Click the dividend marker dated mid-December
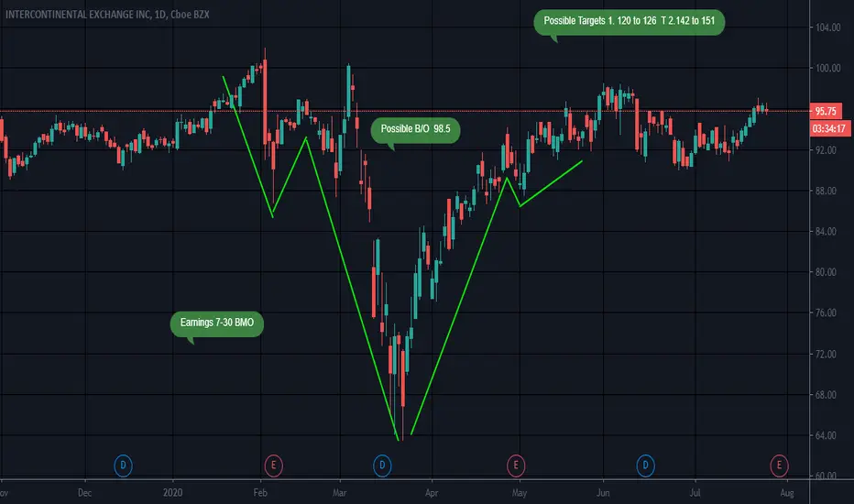Image resolution: width=854 pixels, height=504 pixels. coord(123,466)
